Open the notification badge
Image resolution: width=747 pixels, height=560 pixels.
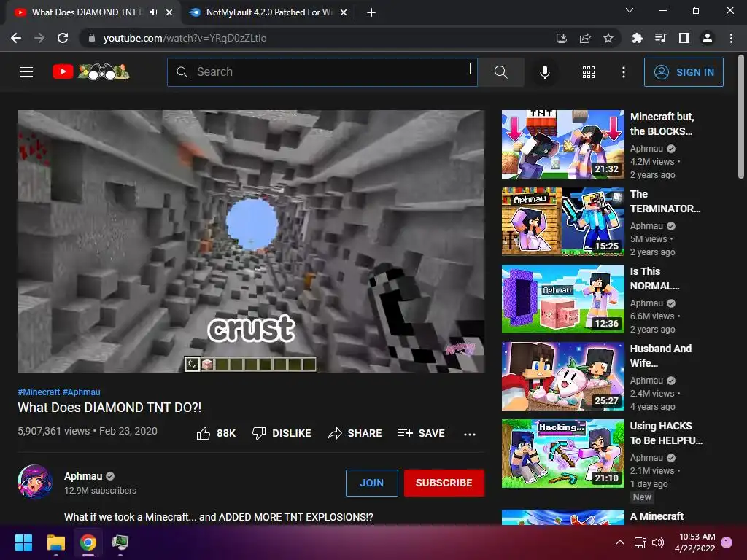click(x=727, y=542)
